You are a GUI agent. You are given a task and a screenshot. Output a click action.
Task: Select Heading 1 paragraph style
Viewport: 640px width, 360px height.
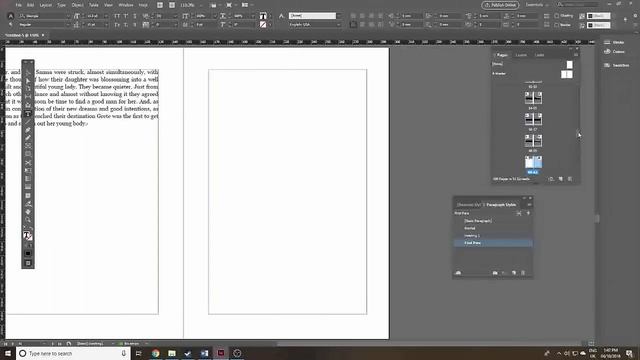493,236
